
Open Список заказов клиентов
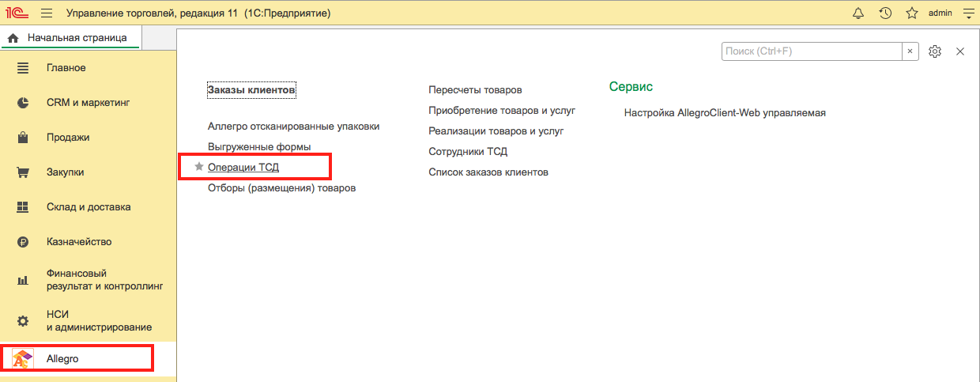(x=488, y=172)
